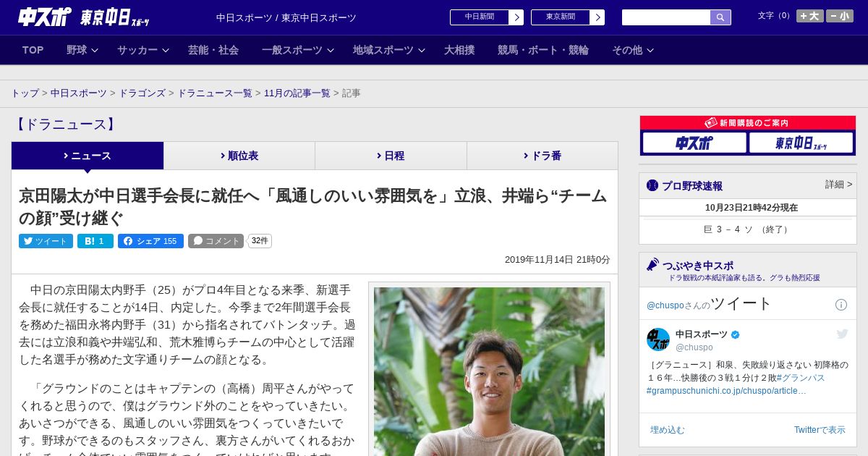Expand the サッカー menu
Image resolution: width=868 pixels, height=456 pixels.
(143, 50)
